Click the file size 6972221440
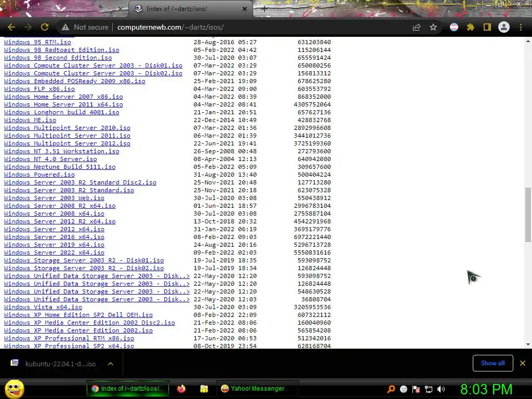Screen dimensions: 532x399 (x=312, y=237)
